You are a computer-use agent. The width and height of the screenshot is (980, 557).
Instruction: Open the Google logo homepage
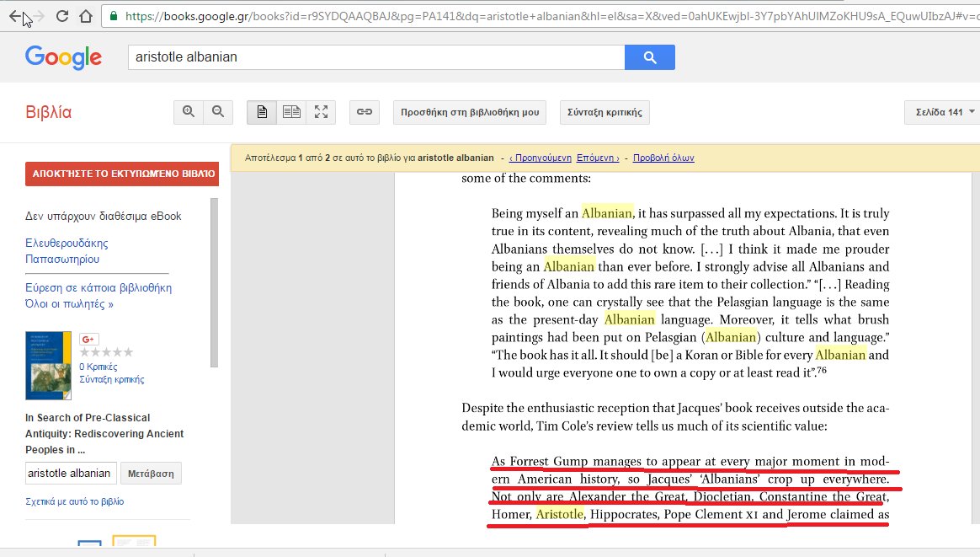click(x=63, y=57)
